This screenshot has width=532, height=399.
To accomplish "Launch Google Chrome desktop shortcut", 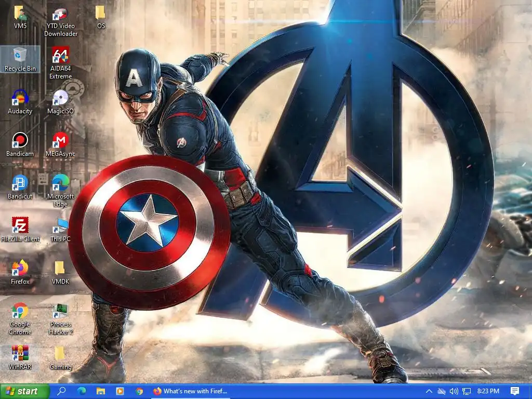I will (20, 319).
